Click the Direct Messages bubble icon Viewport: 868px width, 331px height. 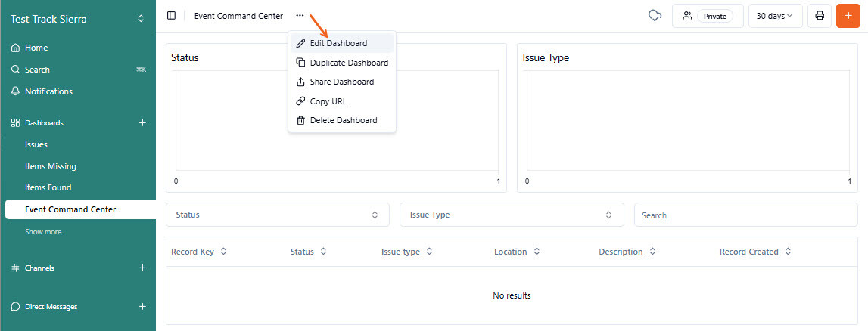click(x=15, y=306)
